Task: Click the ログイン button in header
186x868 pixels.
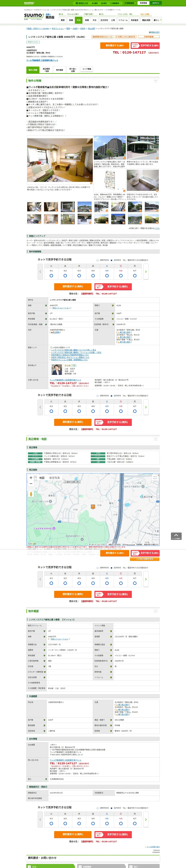Action: 156,3
